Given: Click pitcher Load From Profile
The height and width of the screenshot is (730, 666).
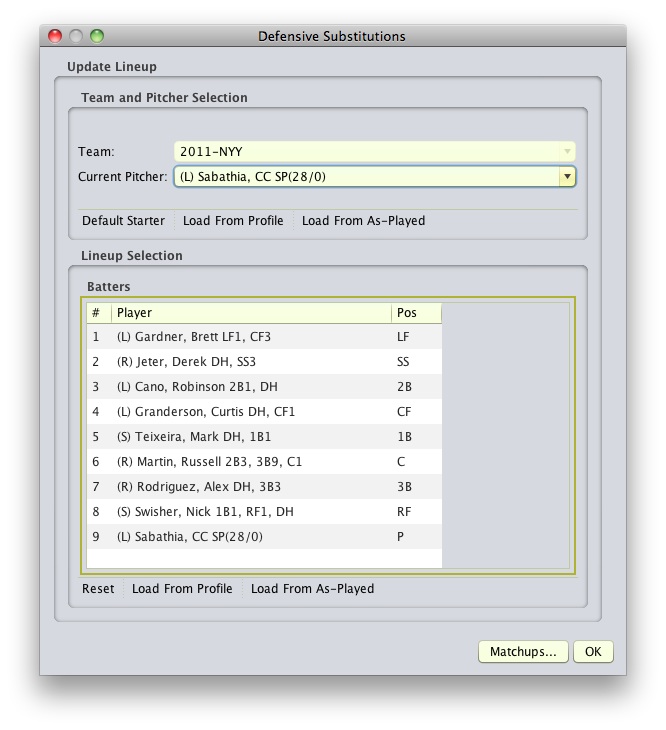Looking at the screenshot, I should pyautogui.click(x=233, y=221).
